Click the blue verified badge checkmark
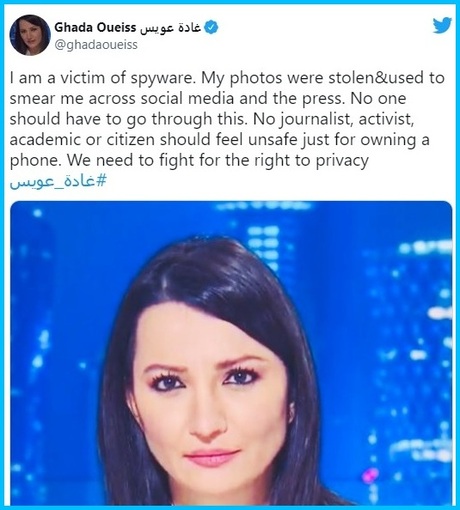The image size is (460, 510). coord(211,27)
